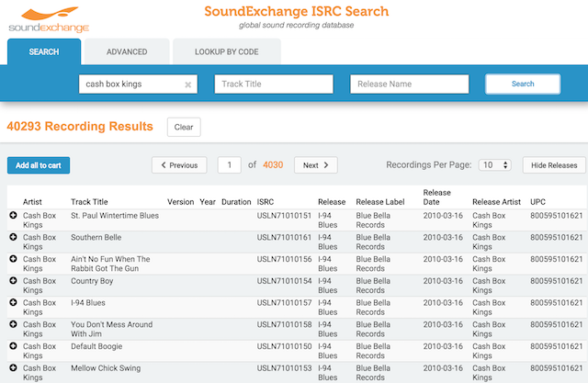Click the ISRC column header
The height and width of the screenshot is (383, 588).
266,202
